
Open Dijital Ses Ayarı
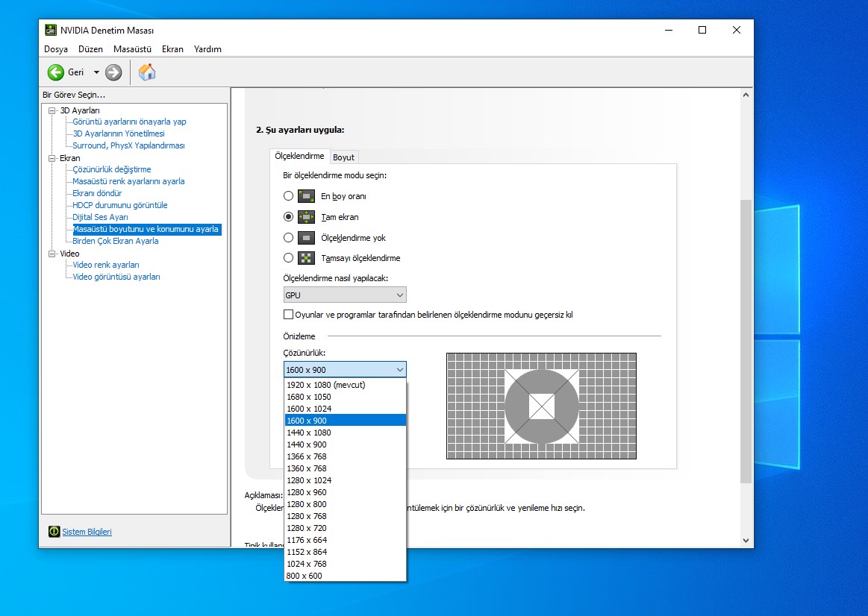(100, 217)
